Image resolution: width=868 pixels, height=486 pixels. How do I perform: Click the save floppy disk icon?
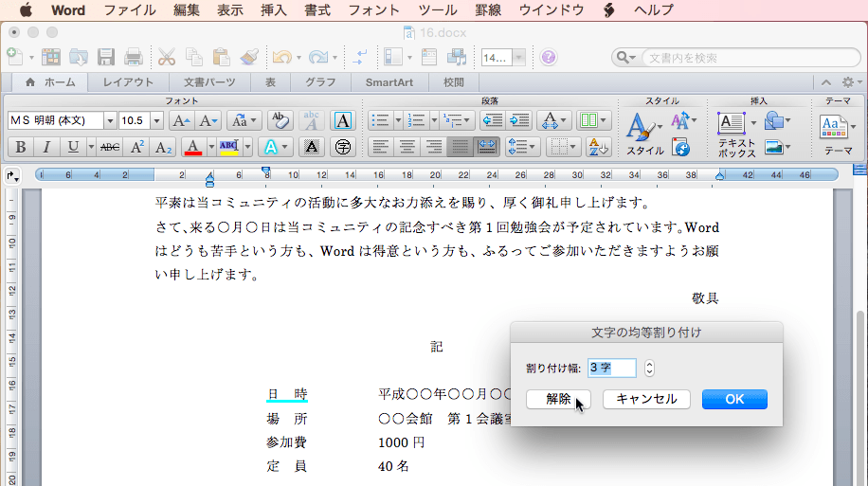tap(106, 57)
